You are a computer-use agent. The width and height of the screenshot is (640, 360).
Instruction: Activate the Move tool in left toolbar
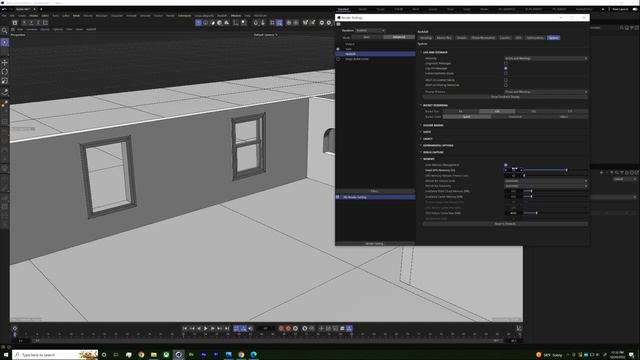coord(4,62)
